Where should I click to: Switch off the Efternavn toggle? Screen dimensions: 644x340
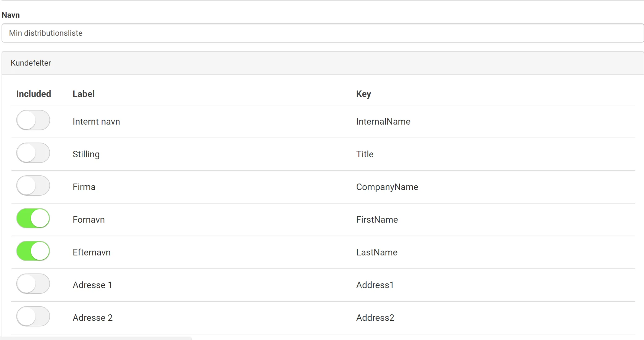tap(33, 251)
